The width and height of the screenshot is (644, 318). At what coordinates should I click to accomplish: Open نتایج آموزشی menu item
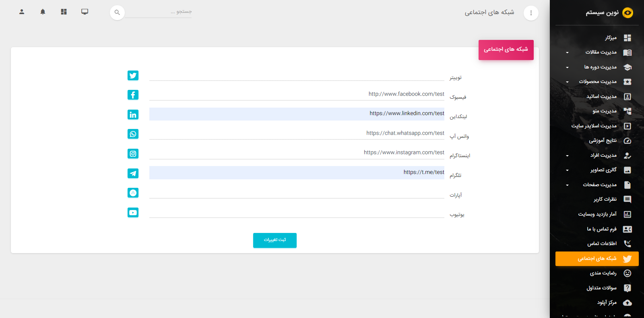(x=597, y=141)
